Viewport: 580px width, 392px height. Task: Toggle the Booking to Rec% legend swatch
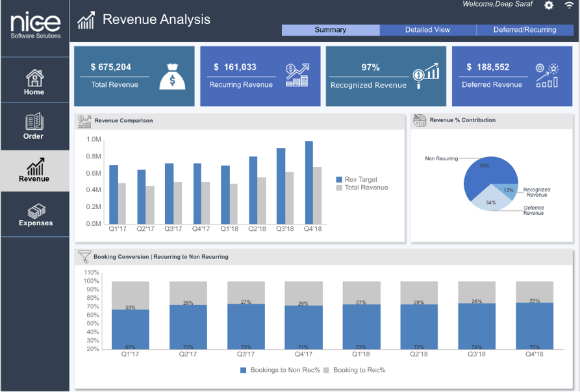tap(326, 370)
